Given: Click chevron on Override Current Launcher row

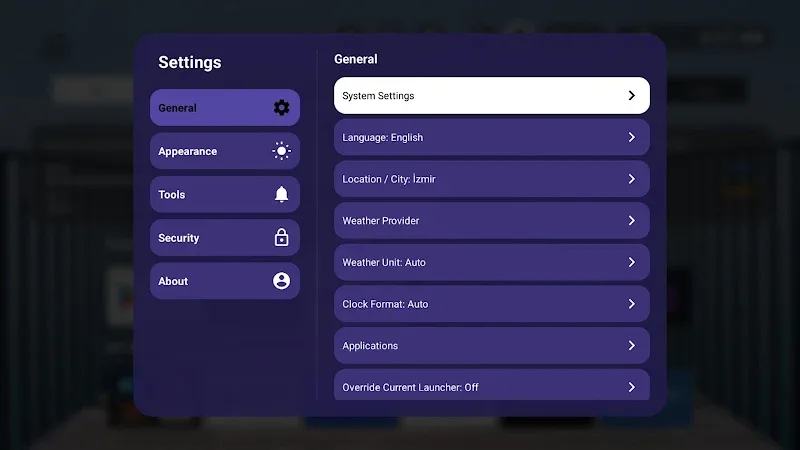Looking at the screenshot, I should click(632, 387).
